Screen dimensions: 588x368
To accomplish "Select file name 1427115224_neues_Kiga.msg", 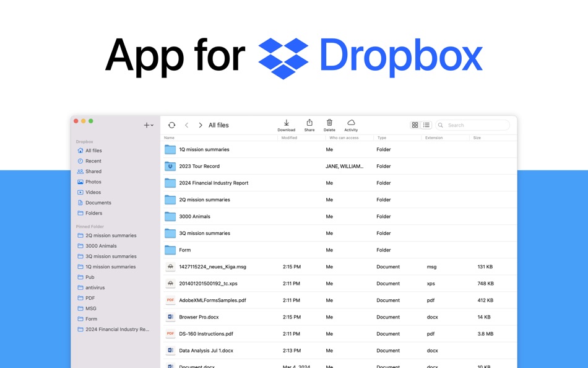I will pos(213,267).
